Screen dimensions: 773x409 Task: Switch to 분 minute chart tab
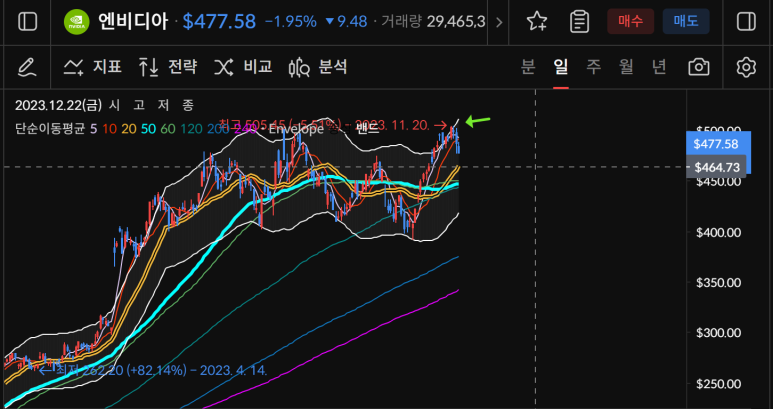tap(528, 67)
